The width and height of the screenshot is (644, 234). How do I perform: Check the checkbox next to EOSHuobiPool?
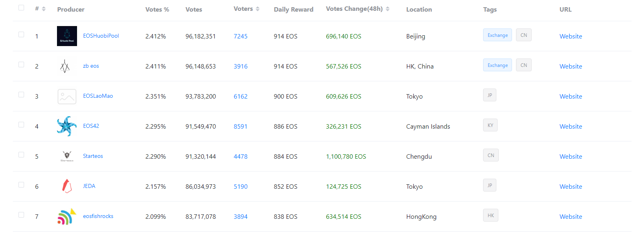tap(21, 34)
